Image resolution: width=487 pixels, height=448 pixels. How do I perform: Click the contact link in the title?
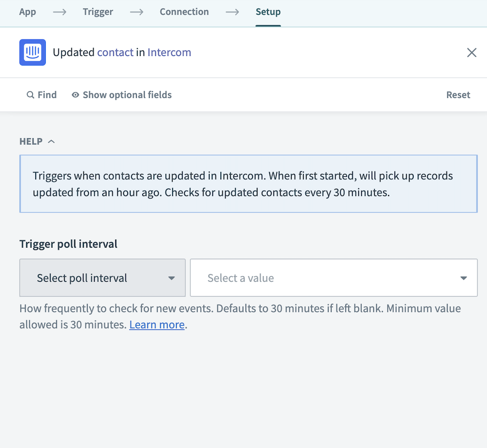point(115,52)
